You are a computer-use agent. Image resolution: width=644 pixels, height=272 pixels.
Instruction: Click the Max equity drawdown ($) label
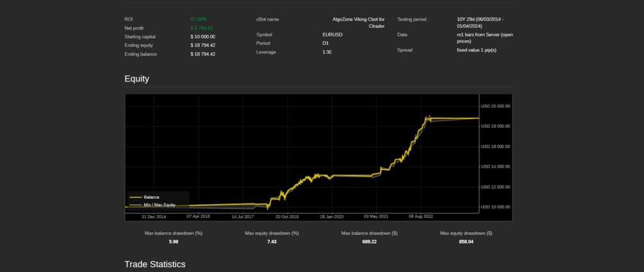pos(466,233)
